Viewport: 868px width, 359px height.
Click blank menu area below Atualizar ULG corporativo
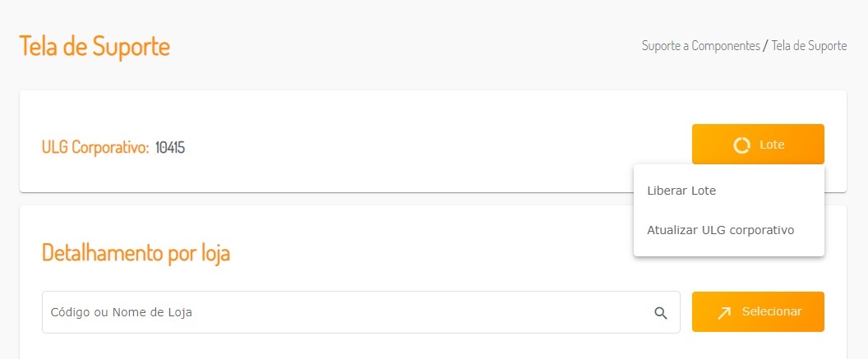[x=728, y=250]
